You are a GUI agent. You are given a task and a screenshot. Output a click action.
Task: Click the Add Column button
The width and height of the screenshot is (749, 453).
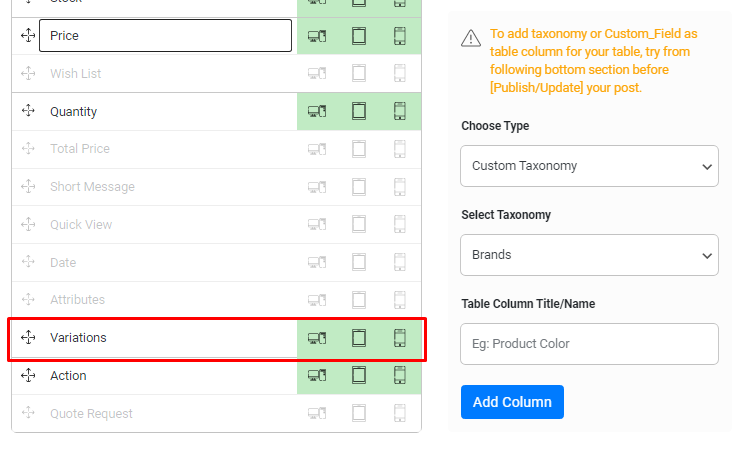coord(512,402)
